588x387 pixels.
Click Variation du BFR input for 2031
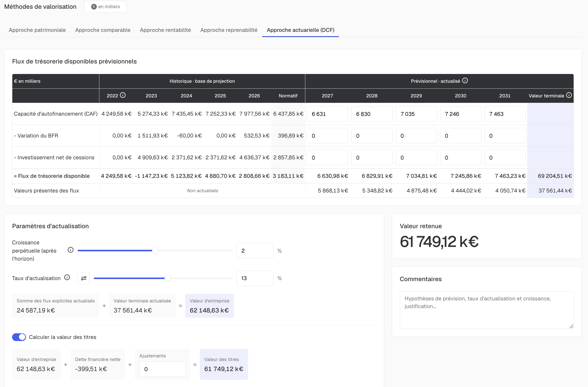(505, 136)
